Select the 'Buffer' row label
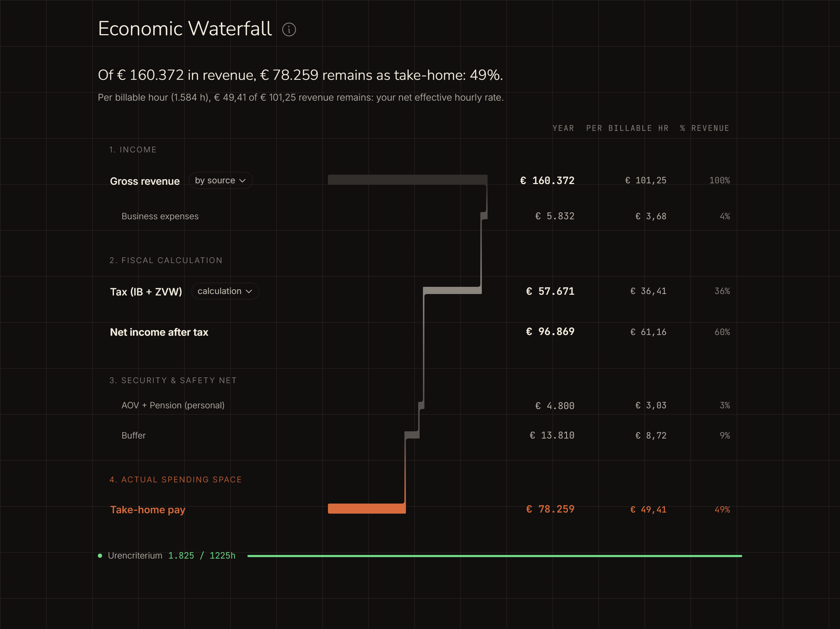Image resolution: width=840 pixels, height=629 pixels. pyautogui.click(x=133, y=435)
